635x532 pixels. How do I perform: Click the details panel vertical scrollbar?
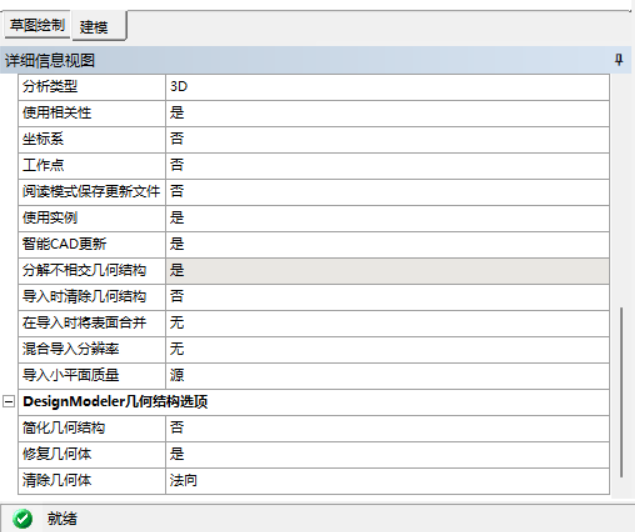point(621,392)
